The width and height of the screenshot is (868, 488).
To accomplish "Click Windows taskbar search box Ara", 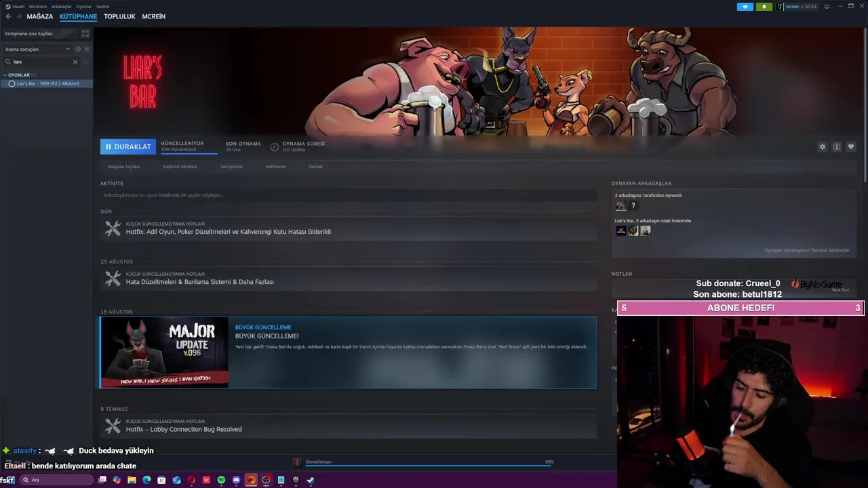I will click(56, 480).
